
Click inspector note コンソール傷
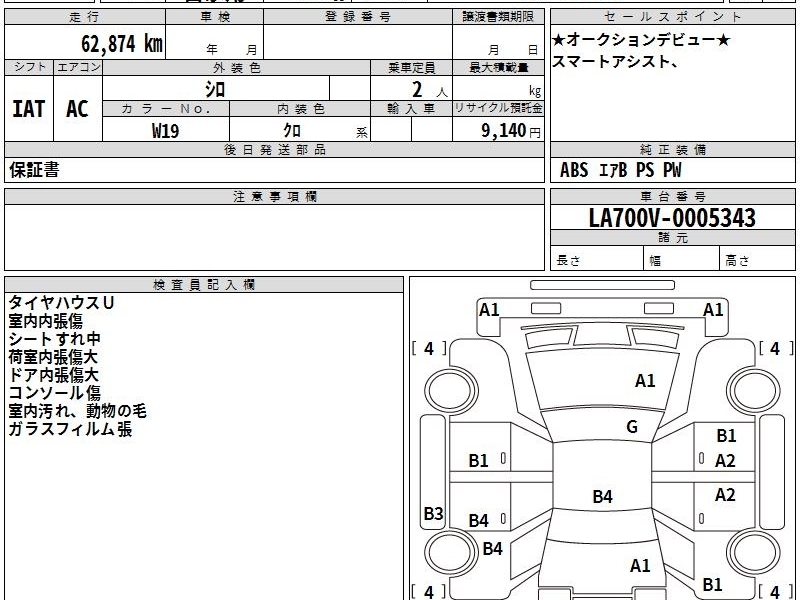(x=55, y=393)
